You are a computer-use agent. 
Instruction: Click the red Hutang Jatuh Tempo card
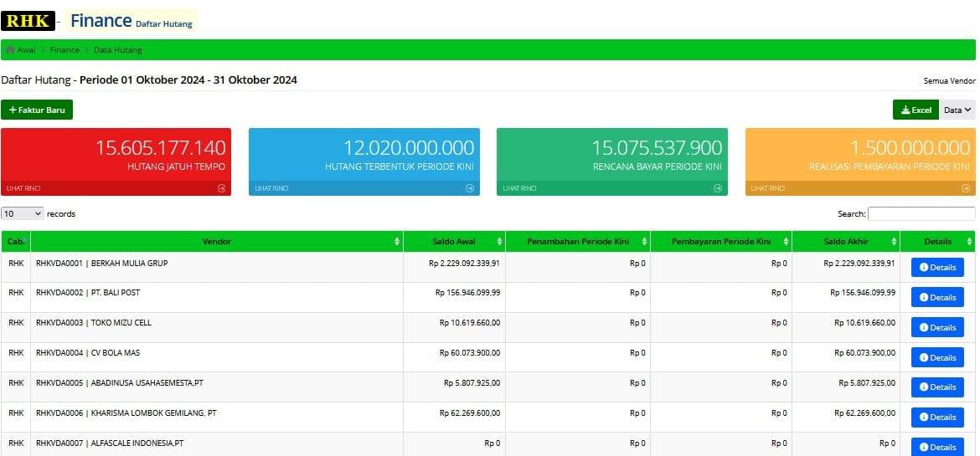[x=116, y=155]
